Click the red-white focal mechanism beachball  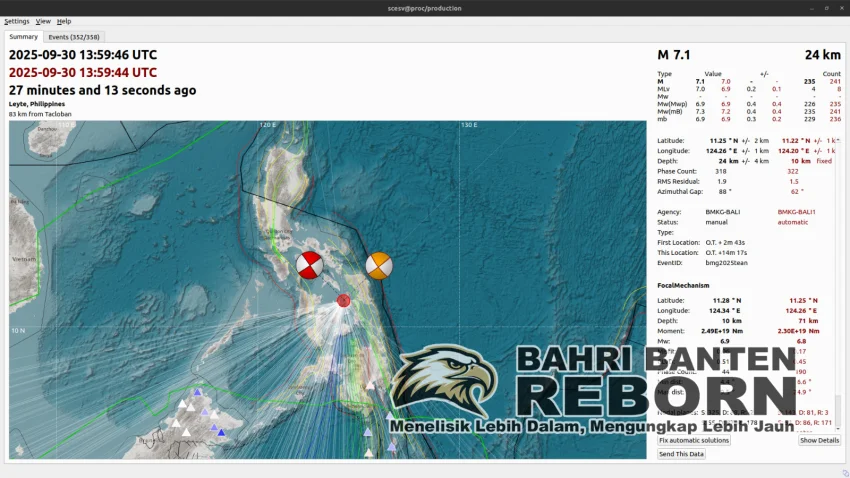tap(309, 266)
